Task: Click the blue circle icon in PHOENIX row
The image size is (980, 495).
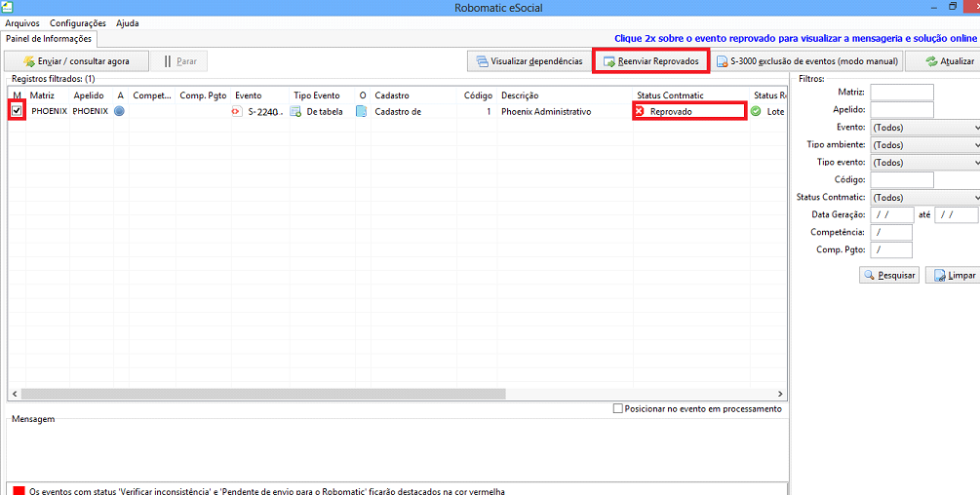Action: (x=119, y=112)
